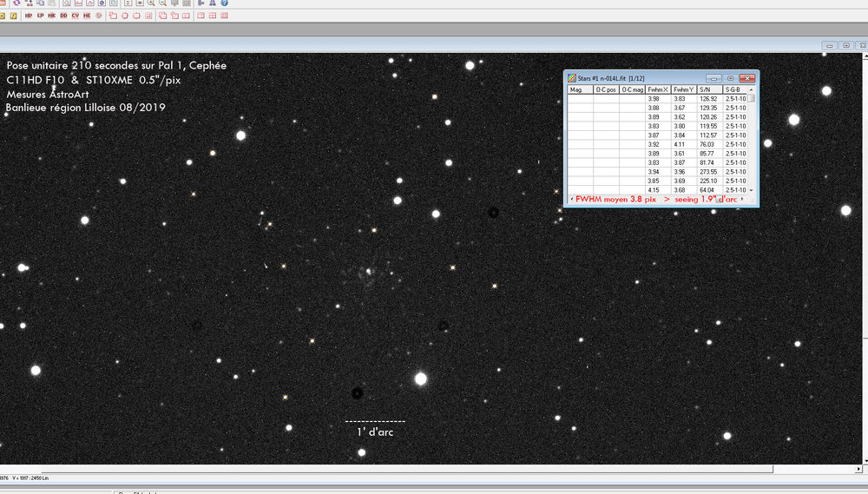The height and width of the screenshot is (494, 868).
Task: Click the yellow f function icon
Action: pyautogui.click(x=13, y=16)
